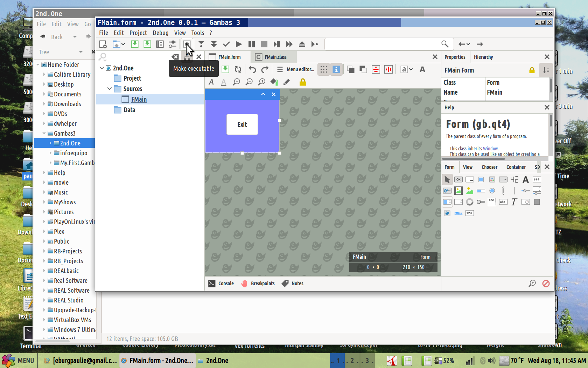Image resolution: width=588 pixels, height=368 pixels.
Task: Select the PictureBox mountain image control
Action: pos(469,191)
